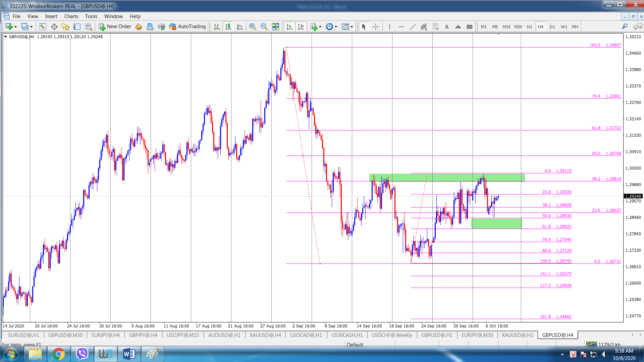Select the Rectangle shape tool

pyautogui.click(x=470, y=26)
